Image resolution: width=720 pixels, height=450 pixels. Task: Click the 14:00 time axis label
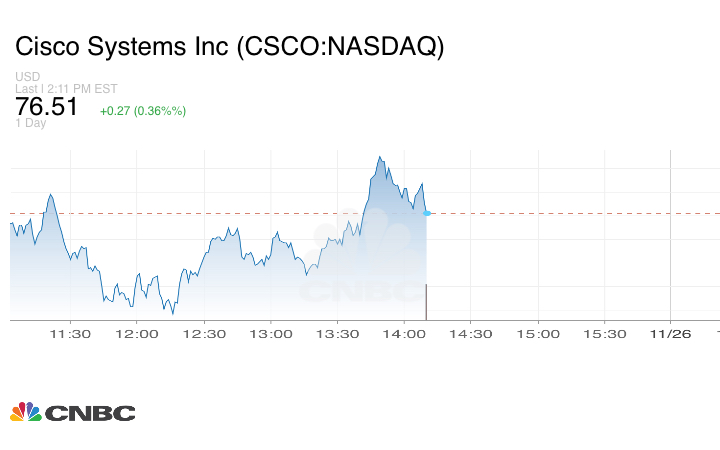point(404,334)
